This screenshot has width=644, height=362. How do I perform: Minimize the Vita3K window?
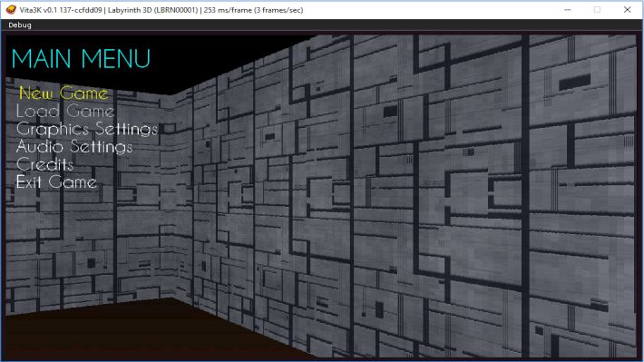pos(568,10)
